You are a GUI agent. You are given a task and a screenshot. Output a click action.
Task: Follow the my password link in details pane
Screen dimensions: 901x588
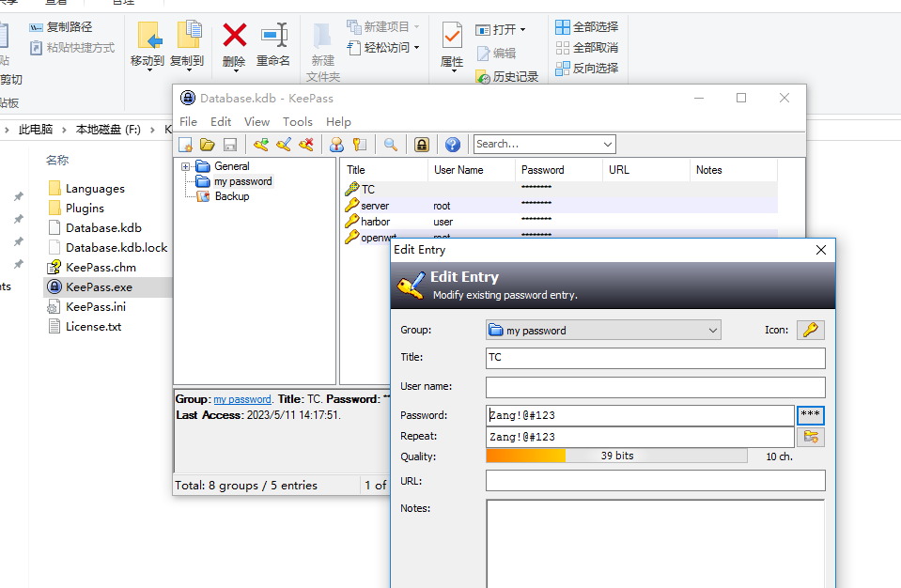(241, 399)
